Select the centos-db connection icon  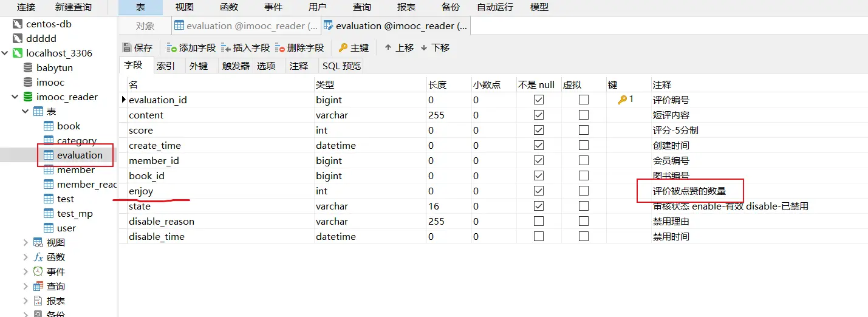(18, 24)
